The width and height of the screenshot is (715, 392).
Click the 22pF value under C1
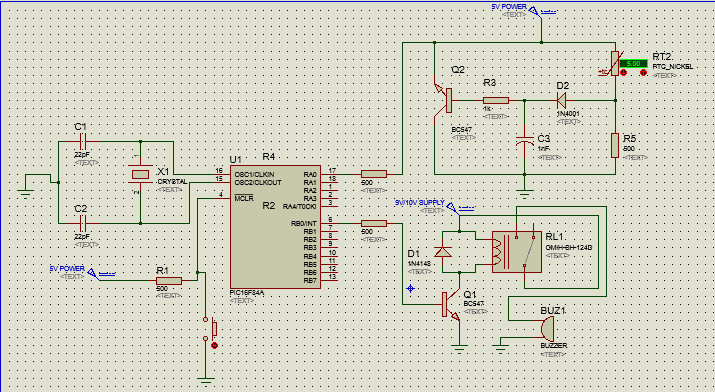point(82,155)
